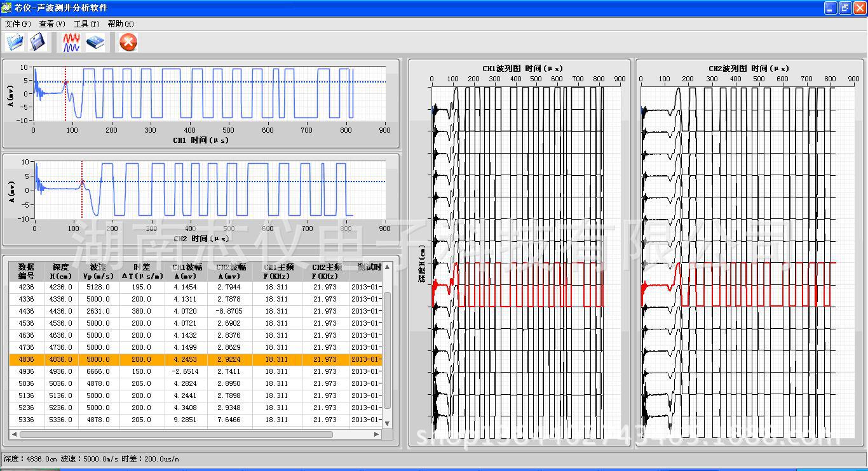Click the red and blue waveform analysis icon
The width and height of the screenshot is (868, 471).
[71, 43]
